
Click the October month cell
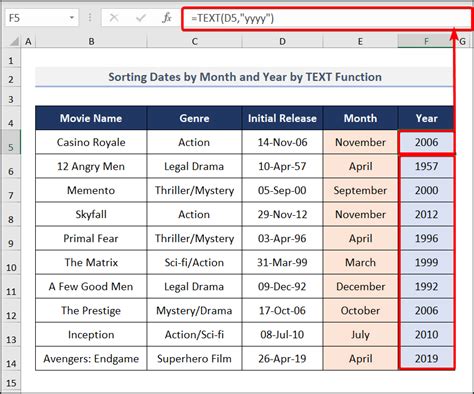[360, 310]
